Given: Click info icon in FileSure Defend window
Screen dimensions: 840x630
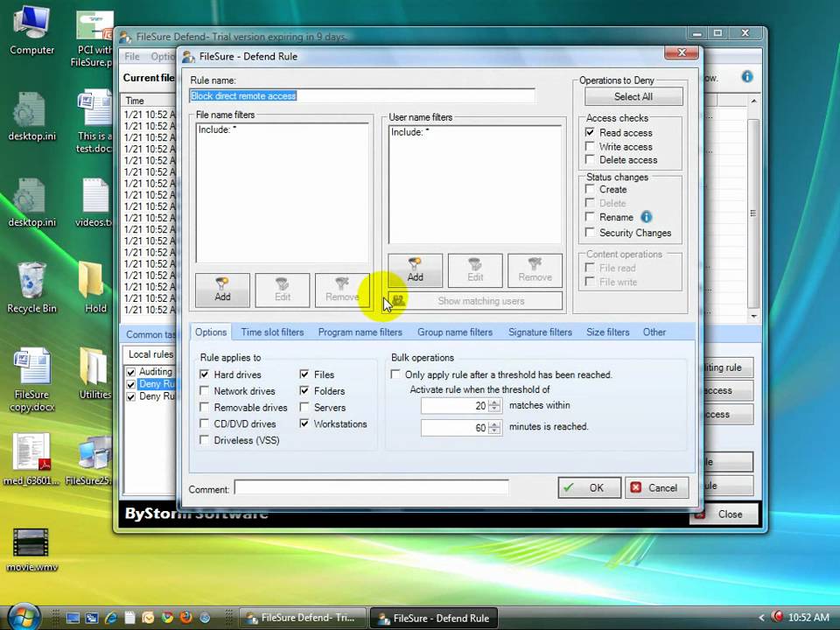Looking at the screenshot, I should [746, 77].
